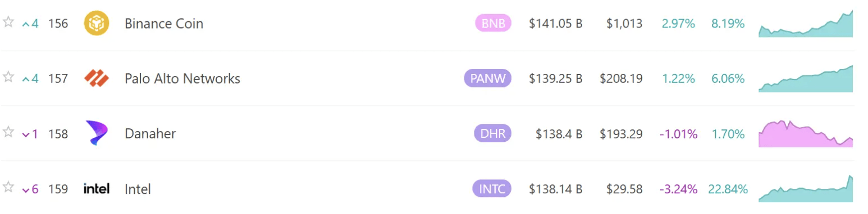Click the Binance Coin price sparkline chart

coord(806,24)
